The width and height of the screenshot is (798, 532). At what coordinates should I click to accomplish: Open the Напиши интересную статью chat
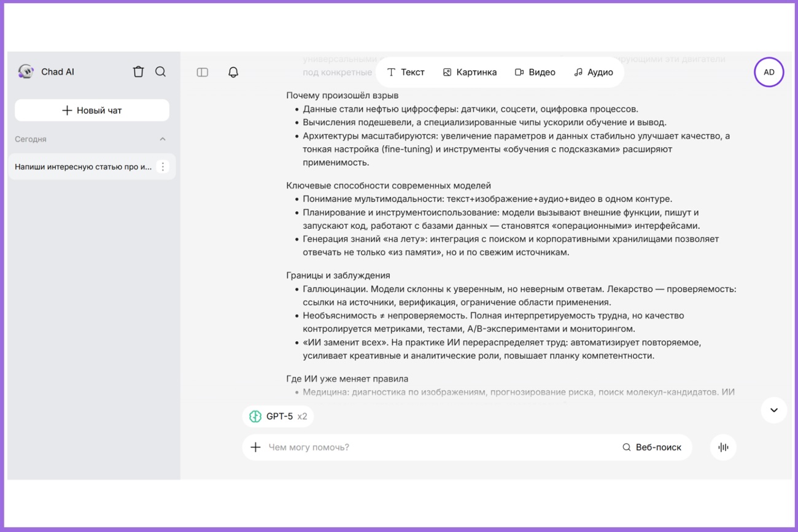coord(83,167)
